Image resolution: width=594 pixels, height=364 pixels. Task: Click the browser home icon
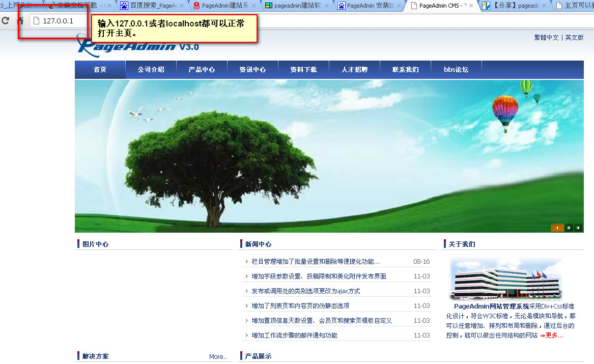point(20,21)
